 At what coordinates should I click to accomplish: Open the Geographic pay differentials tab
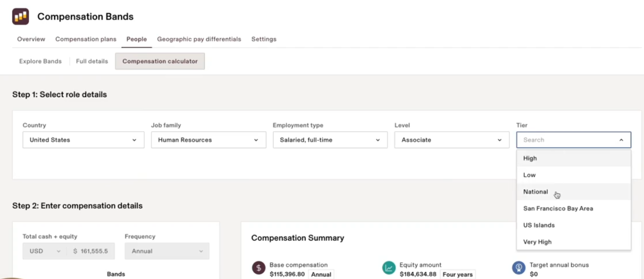click(199, 39)
